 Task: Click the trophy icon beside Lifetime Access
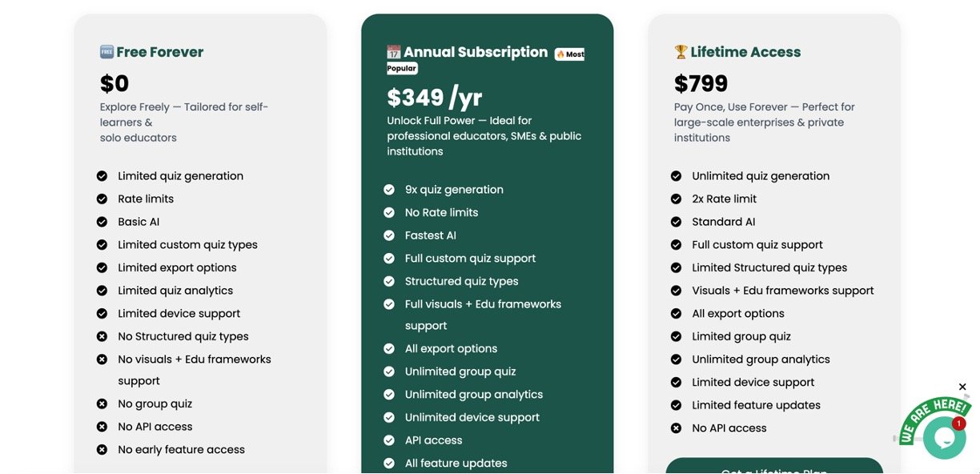click(x=681, y=52)
